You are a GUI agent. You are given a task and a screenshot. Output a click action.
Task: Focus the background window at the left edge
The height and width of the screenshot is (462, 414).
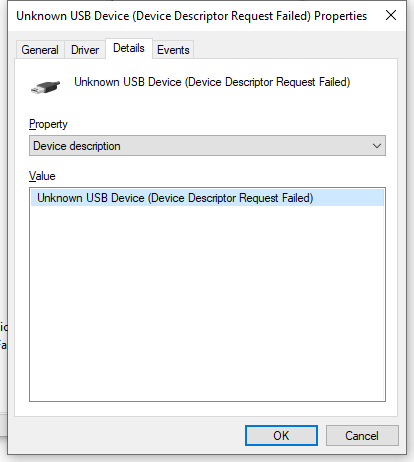pos(3,337)
